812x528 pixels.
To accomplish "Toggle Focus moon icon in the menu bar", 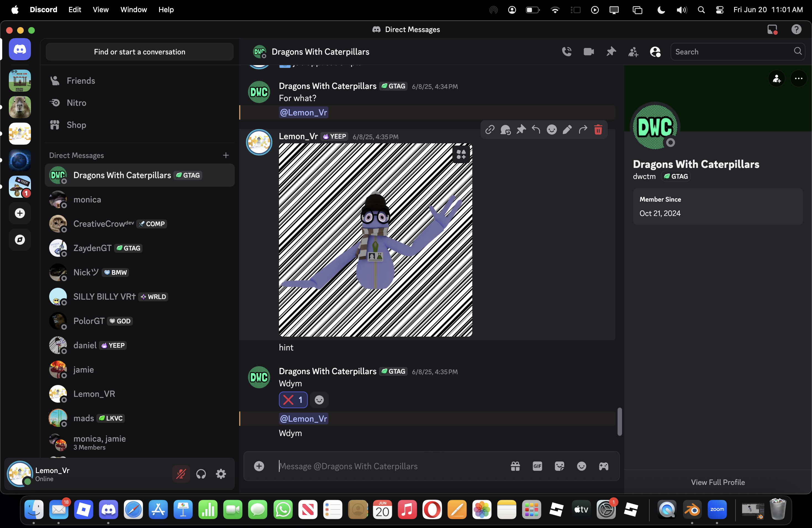I will pos(661,10).
